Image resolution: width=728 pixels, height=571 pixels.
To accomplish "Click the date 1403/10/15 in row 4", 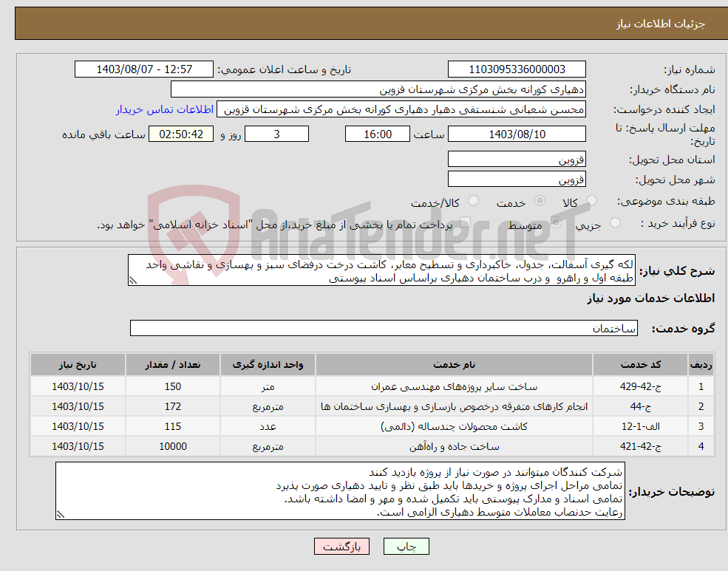I will (78, 446).
